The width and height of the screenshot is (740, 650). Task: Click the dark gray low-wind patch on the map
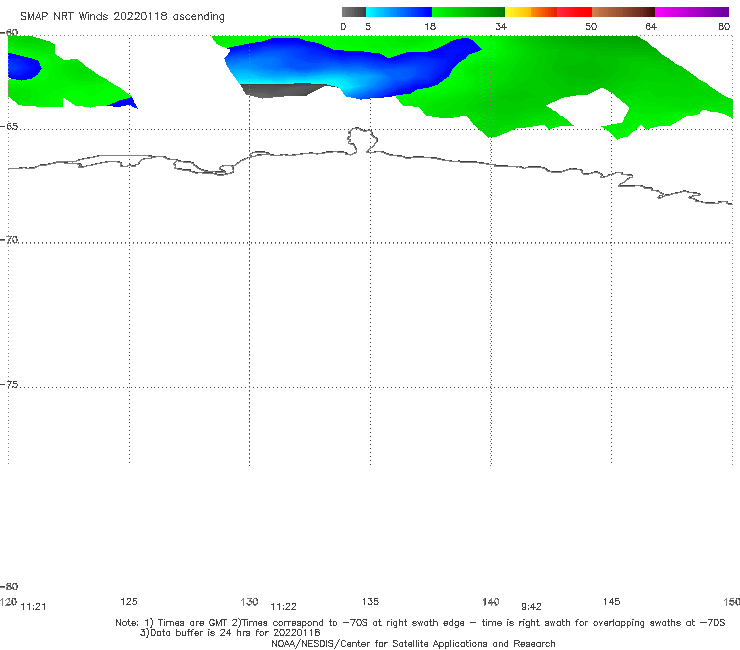pyautogui.click(x=282, y=90)
